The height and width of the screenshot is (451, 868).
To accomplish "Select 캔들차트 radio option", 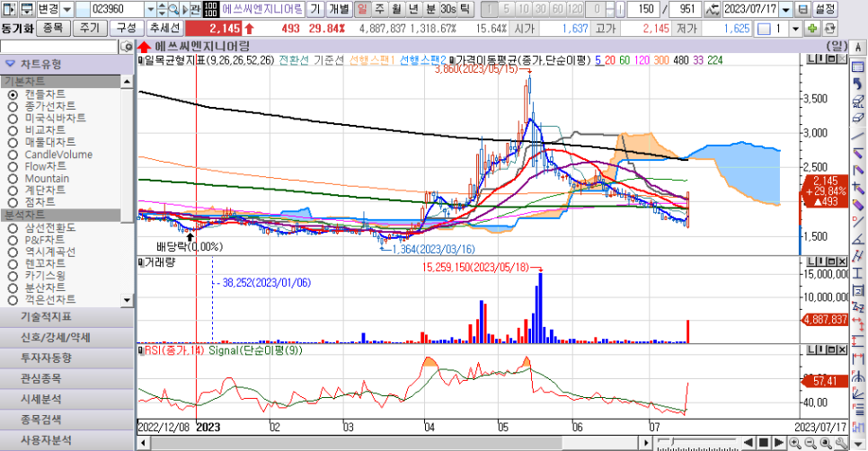I will pyautogui.click(x=13, y=94).
